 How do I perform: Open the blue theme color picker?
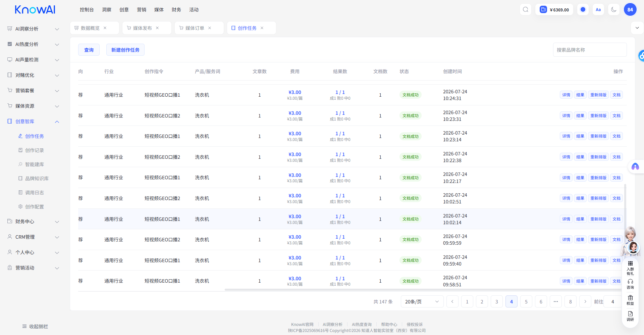583,10
